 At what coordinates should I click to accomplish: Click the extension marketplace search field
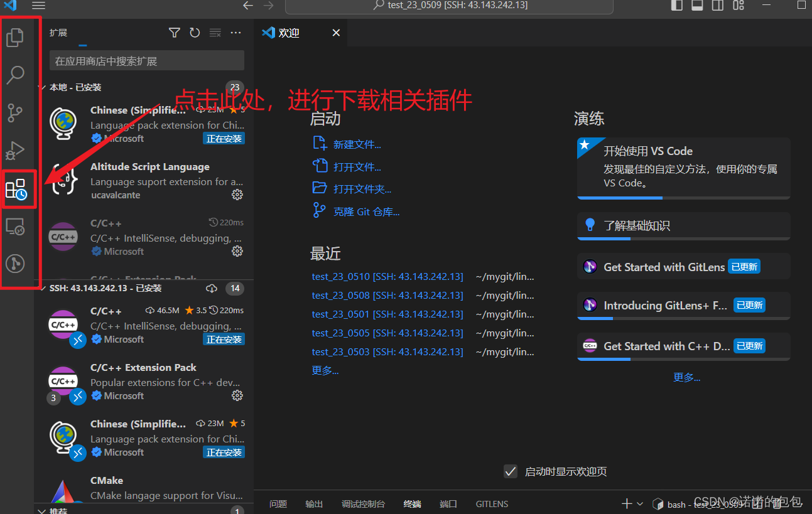click(146, 61)
